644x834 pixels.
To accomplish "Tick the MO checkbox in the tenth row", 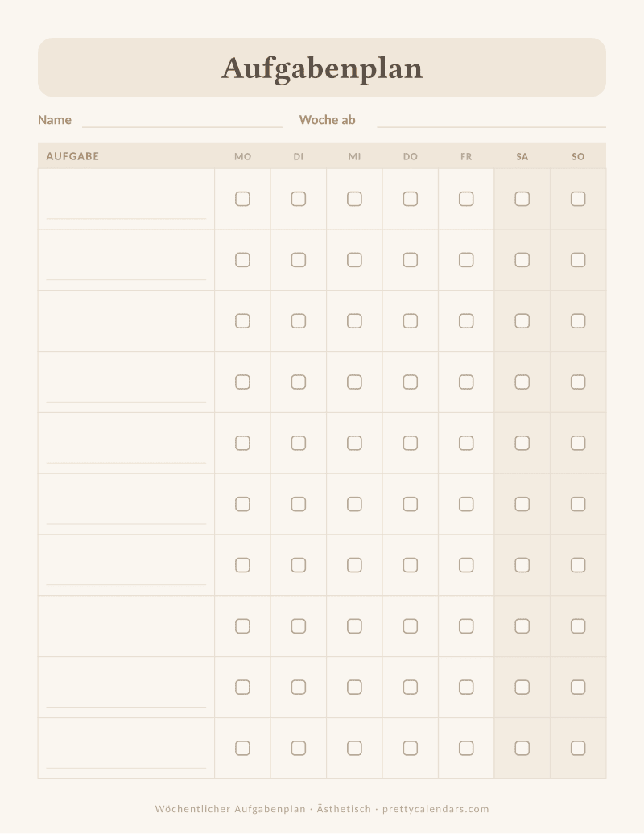I will (x=242, y=749).
